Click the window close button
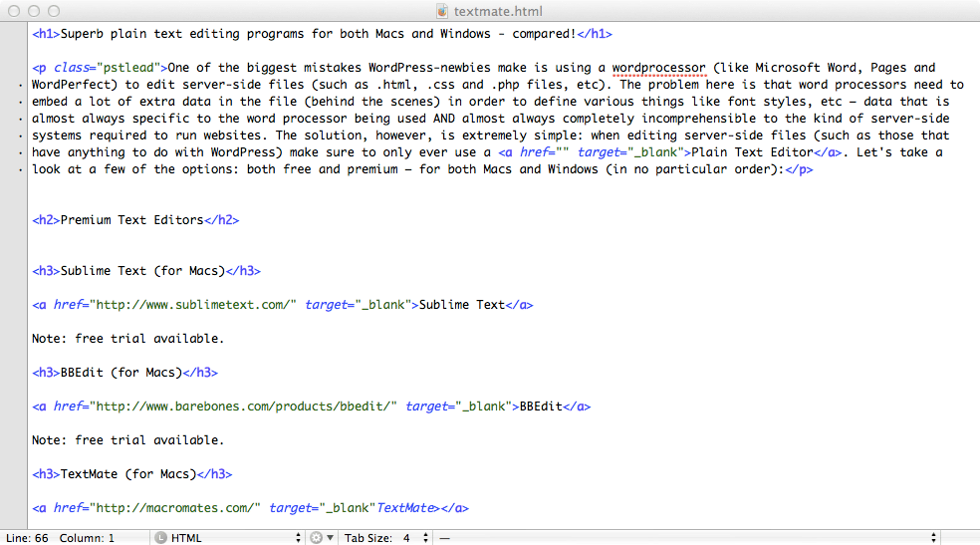Screen dimensions: 980x545 tap(14, 11)
